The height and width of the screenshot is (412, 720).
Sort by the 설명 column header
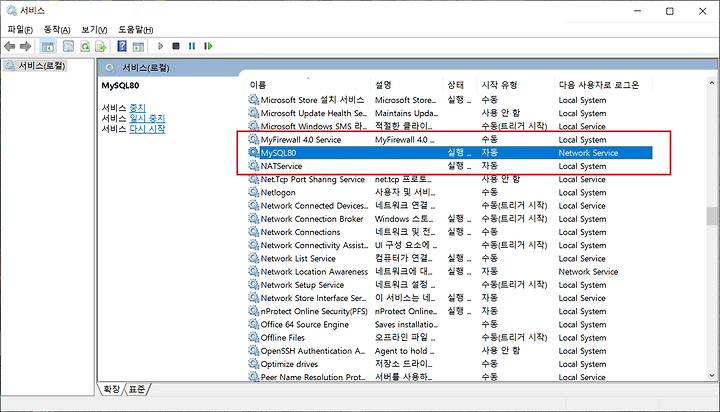coord(408,85)
